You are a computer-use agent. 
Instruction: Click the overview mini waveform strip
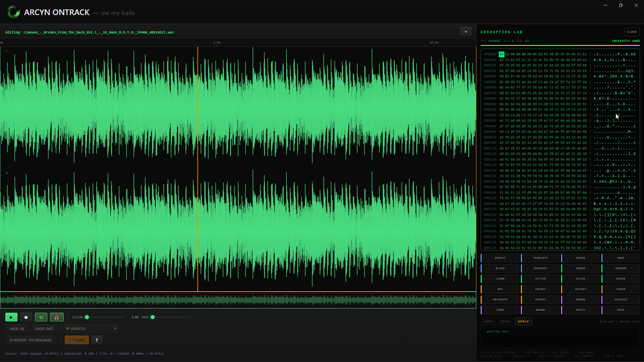coord(238,300)
